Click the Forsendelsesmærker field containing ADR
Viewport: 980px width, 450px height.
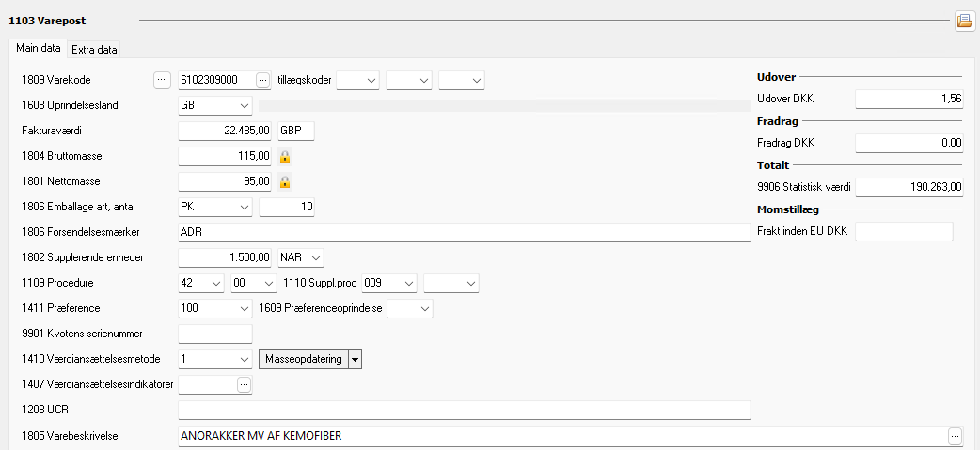[463, 232]
